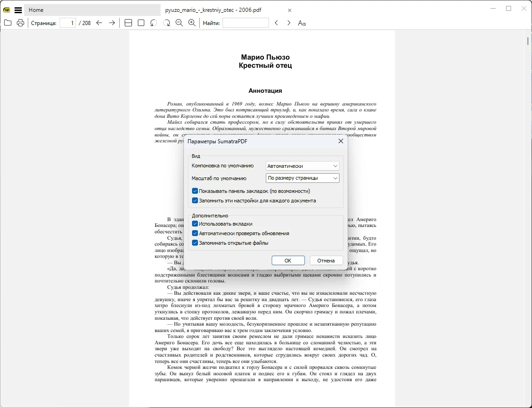This screenshot has width=532, height=408.
Task: Confirm settings with OK button
Action: point(288,261)
